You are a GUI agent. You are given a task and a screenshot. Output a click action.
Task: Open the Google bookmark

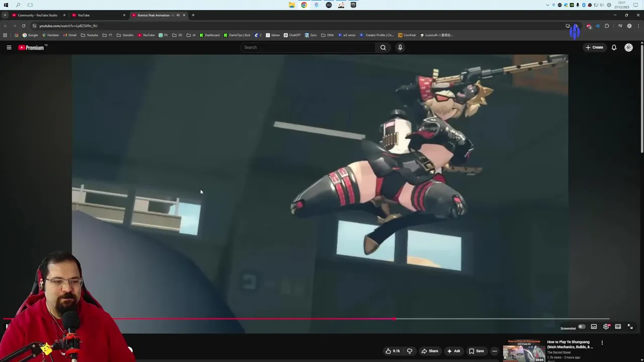[x=30, y=35]
